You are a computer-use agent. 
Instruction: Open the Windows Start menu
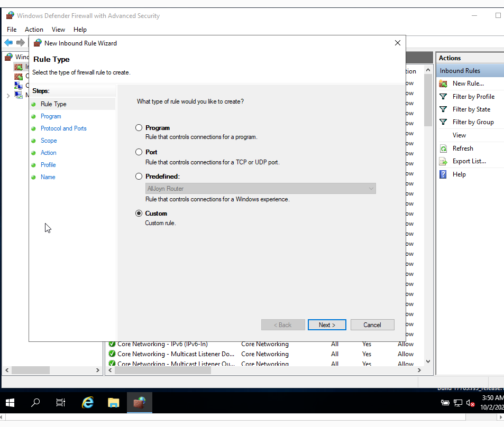point(10,403)
